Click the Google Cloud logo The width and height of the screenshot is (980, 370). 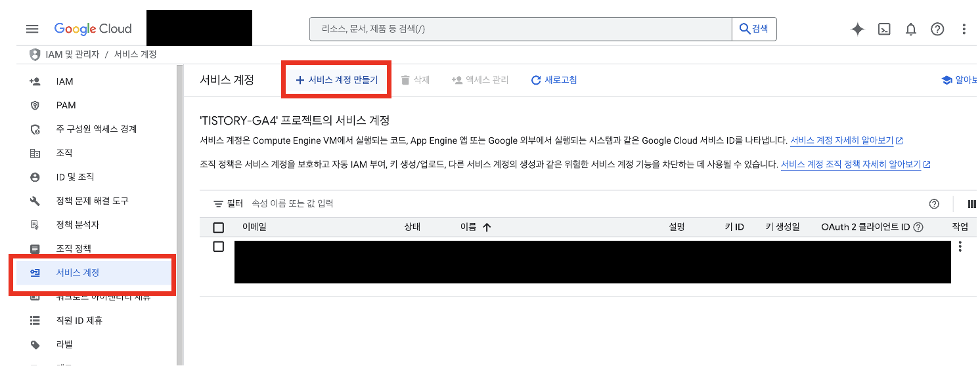(x=93, y=29)
